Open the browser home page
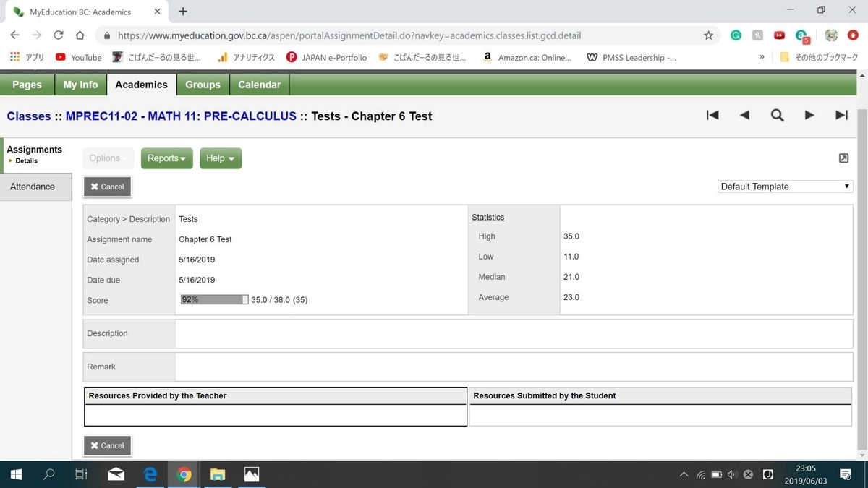The height and width of the screenshot is (488, 868). (x=80, y=35)
